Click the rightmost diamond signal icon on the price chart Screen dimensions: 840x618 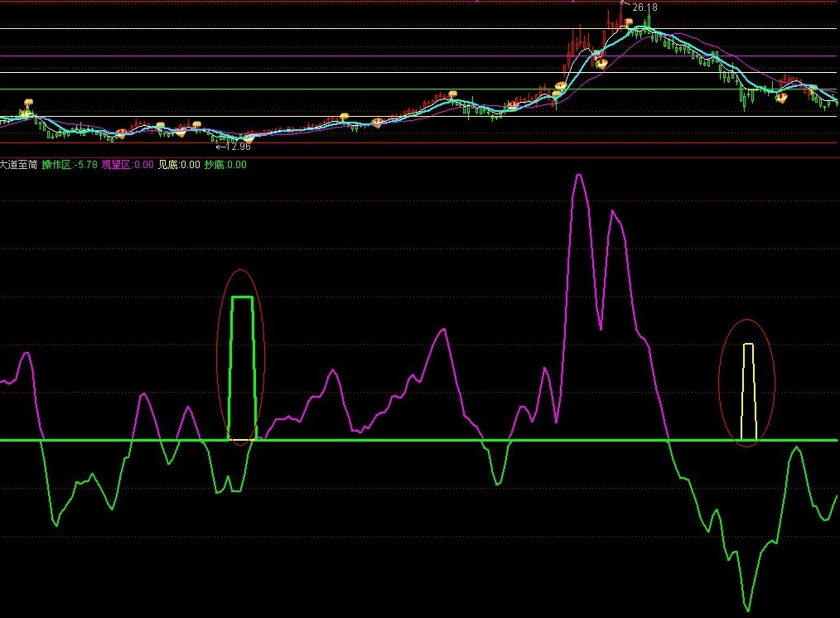tap(781, 99)
